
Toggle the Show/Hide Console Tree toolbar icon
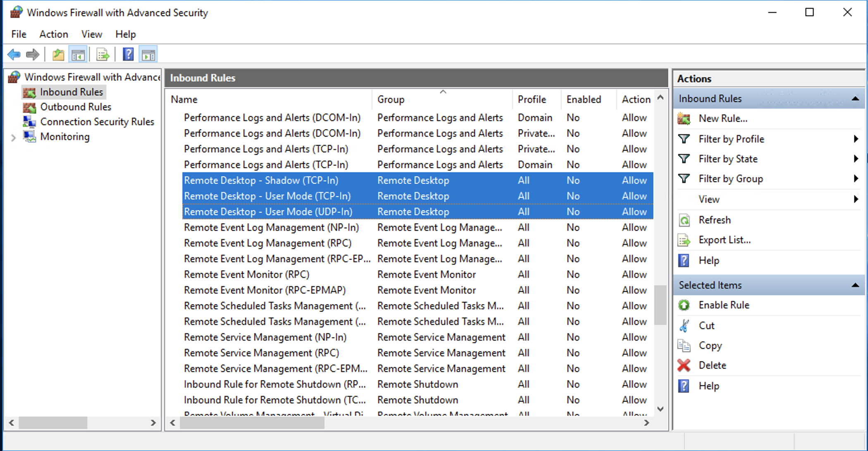tap(78, 55)
